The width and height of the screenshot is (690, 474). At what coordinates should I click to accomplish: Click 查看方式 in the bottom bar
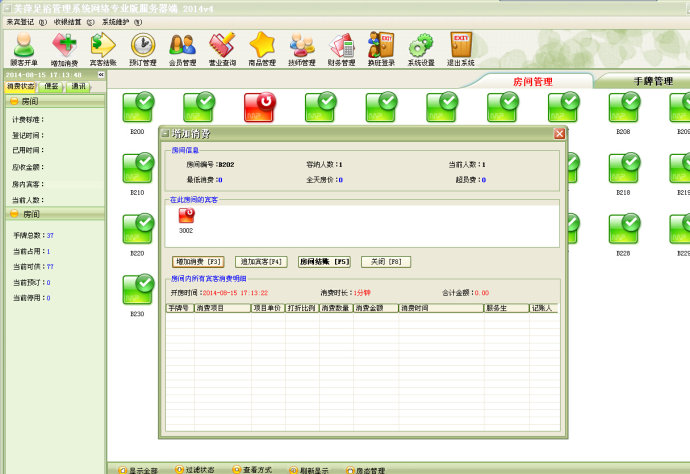click(252, 470)
